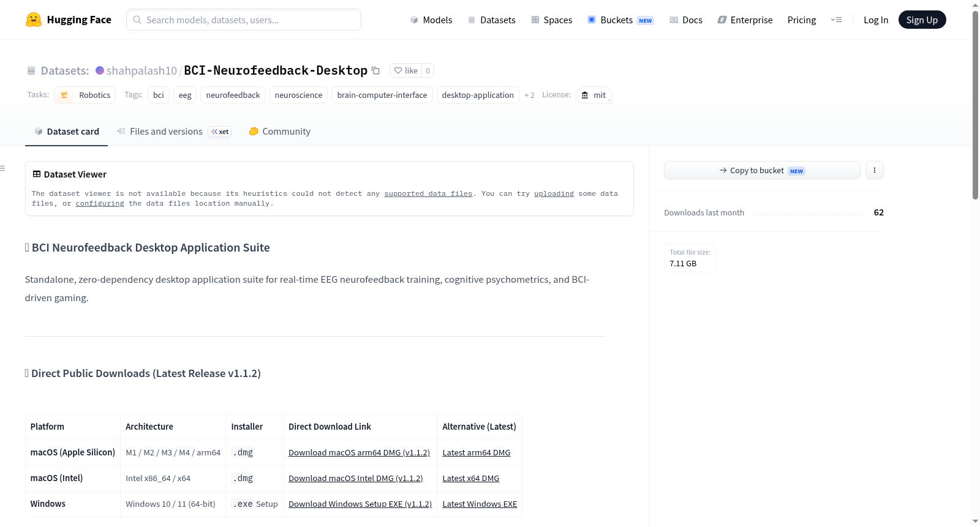Image resolution: width=980 pixels, height=527 pixels.
Task: Select the neurofeedback tag
Action: point(233,95)
